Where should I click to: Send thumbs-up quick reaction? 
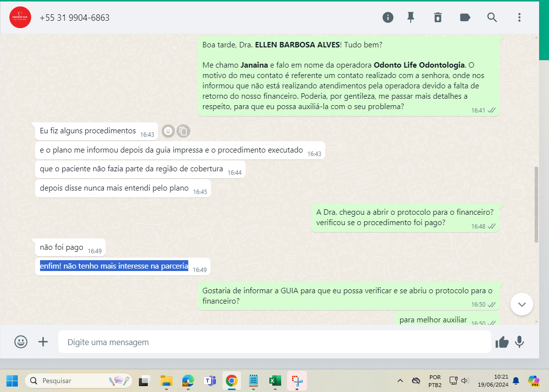[502, 342]
